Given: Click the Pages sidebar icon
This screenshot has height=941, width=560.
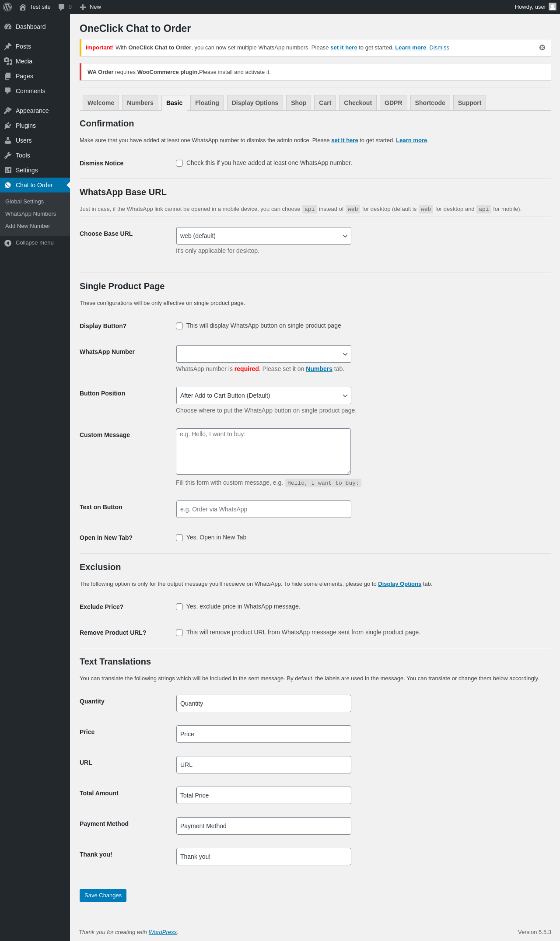Looking at the screenshot, I should coord(8,76).
